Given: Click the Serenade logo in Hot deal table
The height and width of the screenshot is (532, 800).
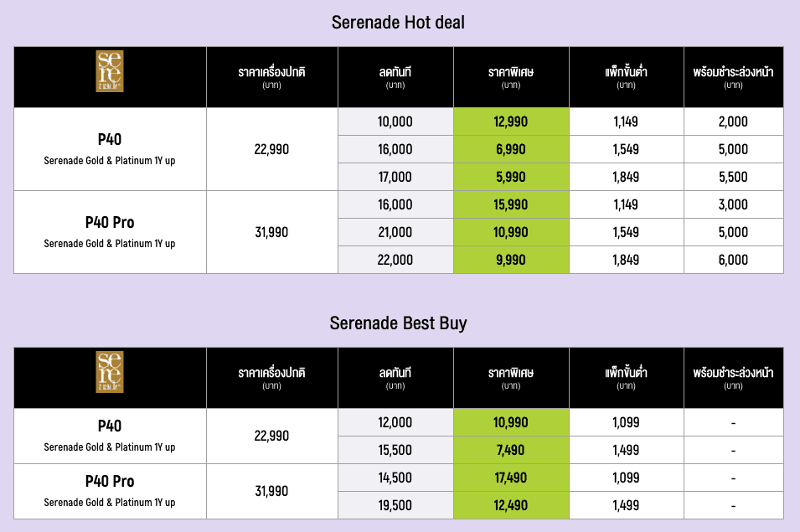Looking at the screenshot, I should point(110,71).
